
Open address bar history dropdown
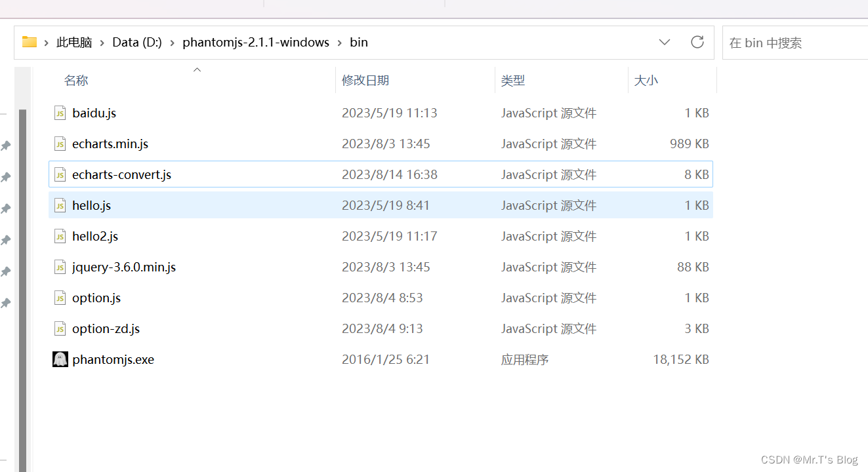(665, 42)
